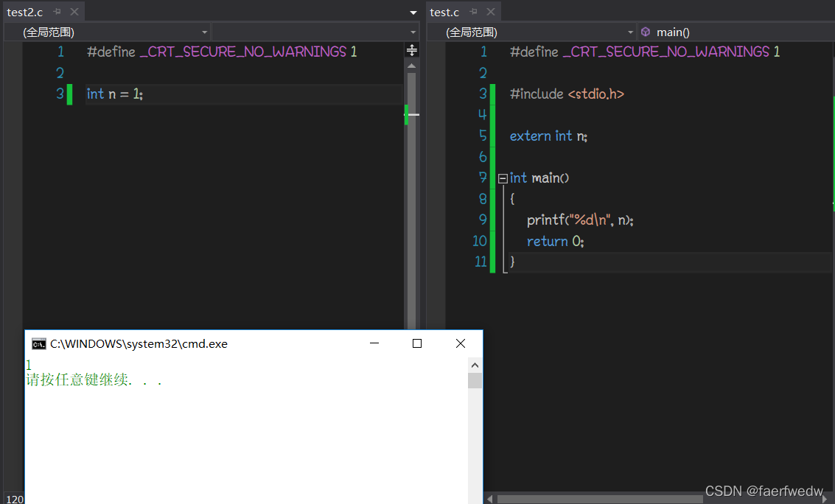Click the '#include <stdio.h>' line
Image resolution: width=835 pixels, height=504 pixels.
(567, 94)
